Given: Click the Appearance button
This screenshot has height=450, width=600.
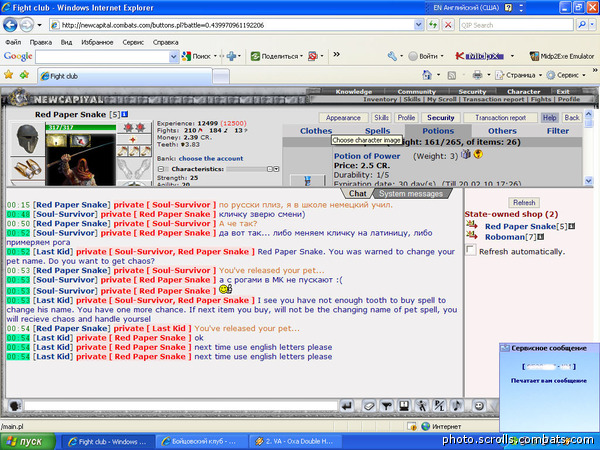Looking at the screenshot, I should tap(343, 117).
